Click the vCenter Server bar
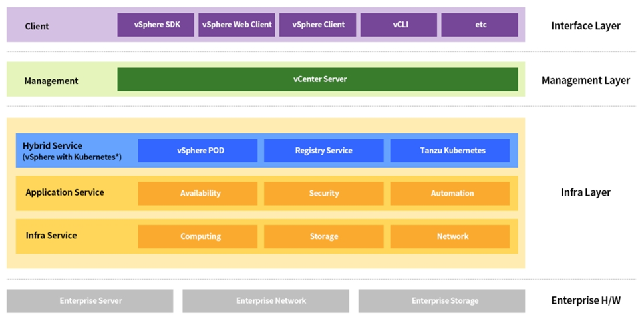This screenshot has width=644, height=319. point(317,79)
